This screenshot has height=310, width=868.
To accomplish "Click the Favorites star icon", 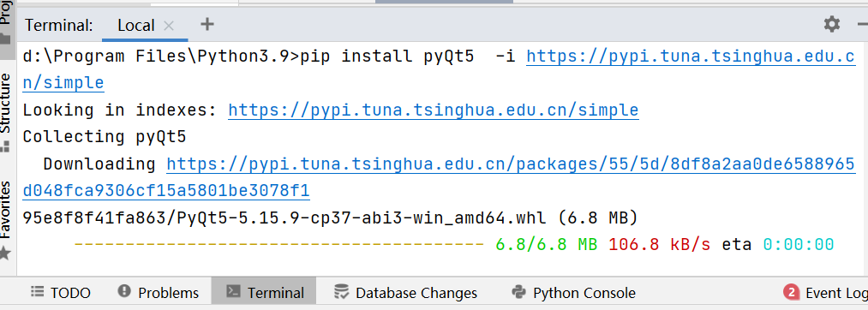I will click(5, 253).
